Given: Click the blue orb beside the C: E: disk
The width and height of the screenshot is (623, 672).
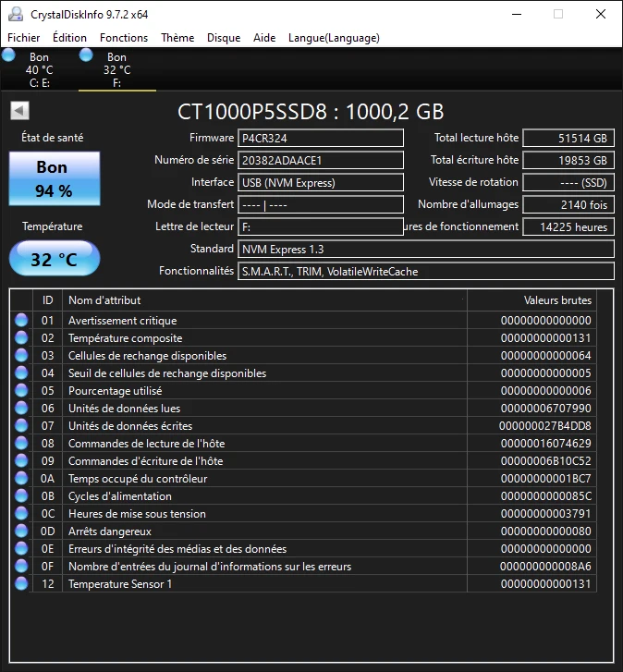Looking at the screenshot, I should click(8, 55).
